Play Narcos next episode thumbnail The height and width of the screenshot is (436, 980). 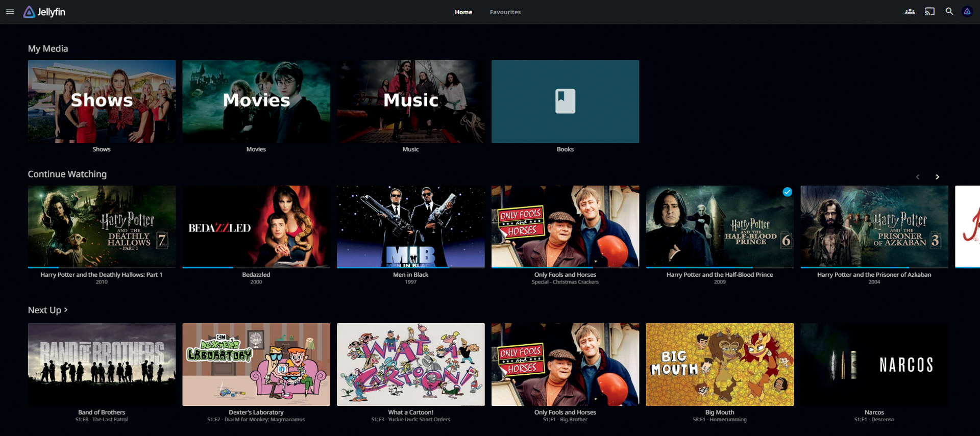coord(874,365)
